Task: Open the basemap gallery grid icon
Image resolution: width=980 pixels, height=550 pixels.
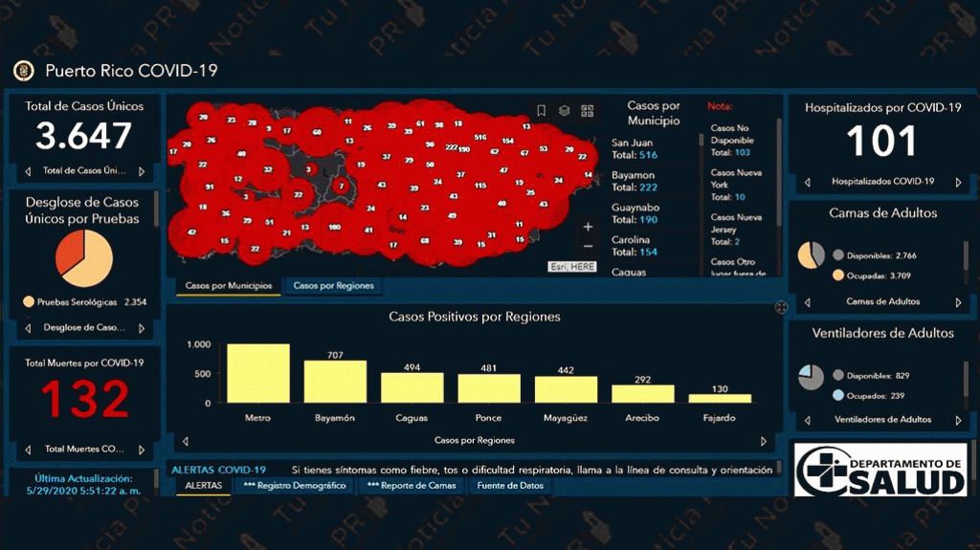Action: pyautogui.click(x=588, y=111)
